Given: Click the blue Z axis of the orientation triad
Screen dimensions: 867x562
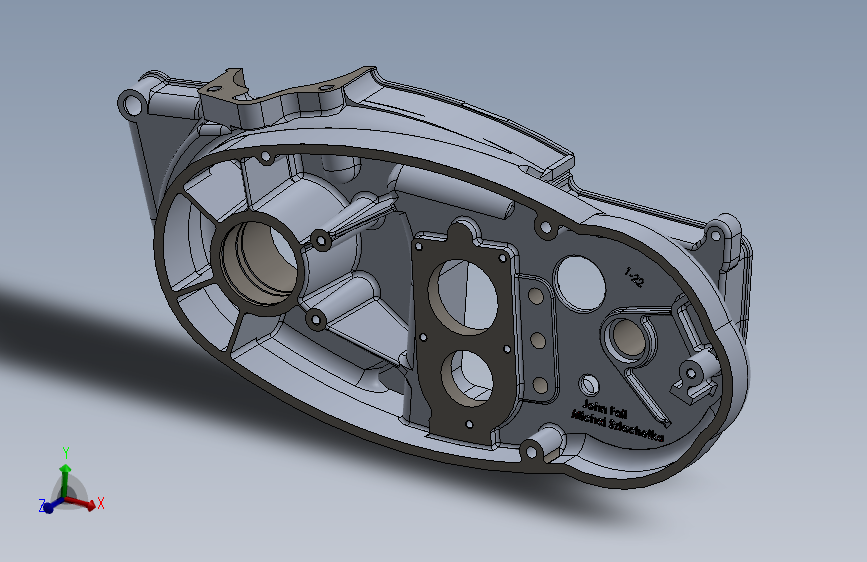Looking at the screenshot, I should click(x=51, y=506).
